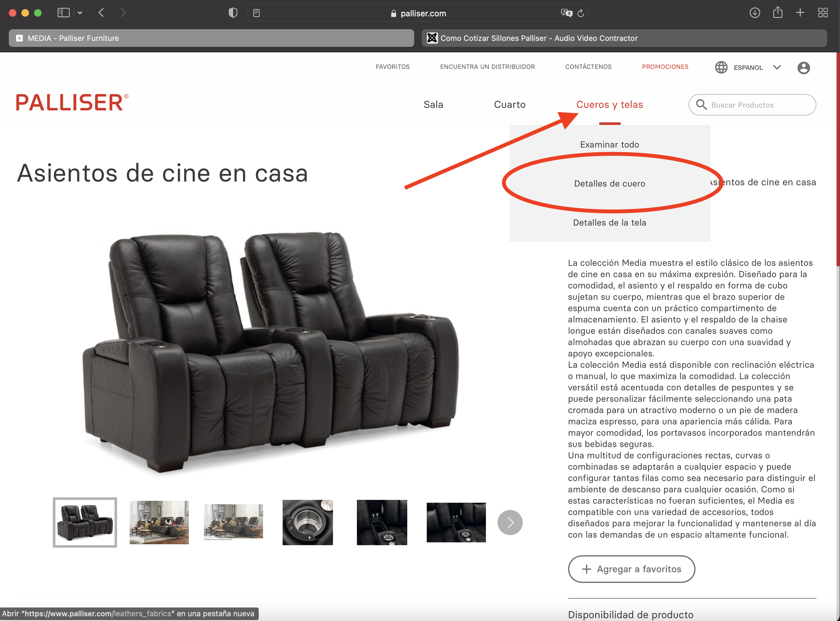
Task: Select the sixth thumbnail of dark seat detail
Action: click(x=456, y=522)
